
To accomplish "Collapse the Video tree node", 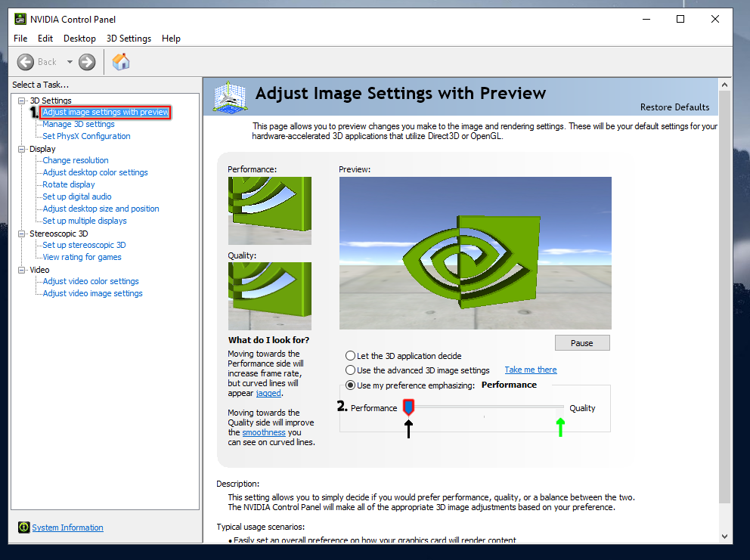I will pos(21,271).
